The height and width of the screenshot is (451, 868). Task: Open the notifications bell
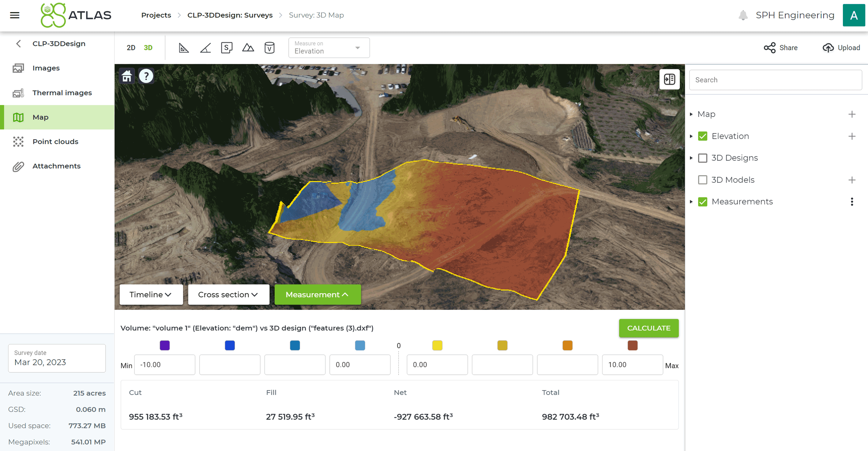pyautogui.click(x=743, y=15)
